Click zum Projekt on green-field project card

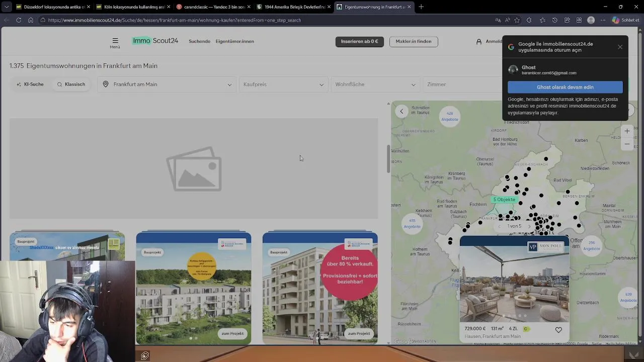232,333
